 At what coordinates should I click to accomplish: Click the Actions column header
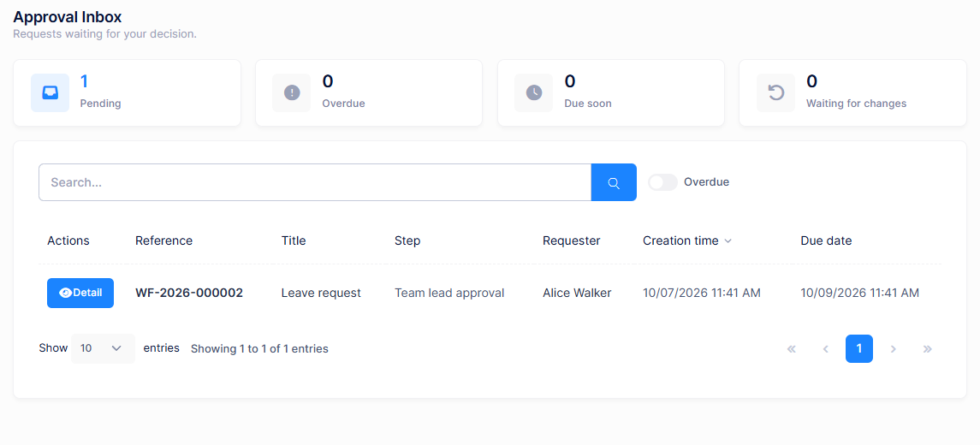(x=68, y=240)
